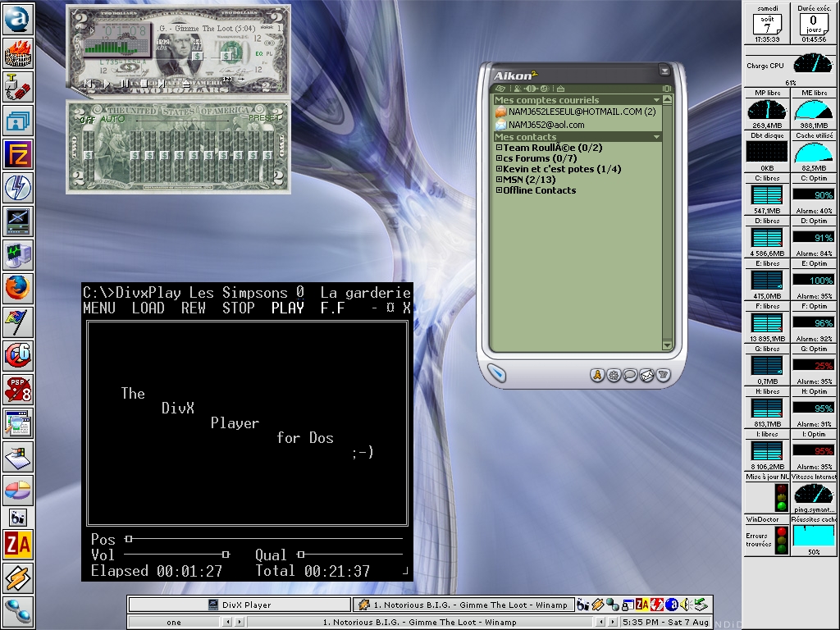840x630 pixels.
Task: Click the blue pen button in Aikon
Action: (496, 373)
